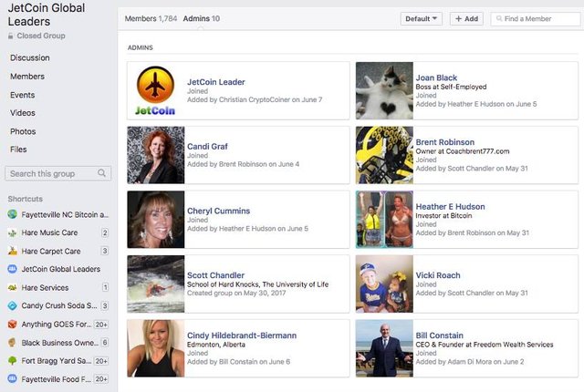Viewport: 584px width, 392px height.
Task: Open Cindy Hildebrandt-Biermann profile link
Action: pos(242,335)
